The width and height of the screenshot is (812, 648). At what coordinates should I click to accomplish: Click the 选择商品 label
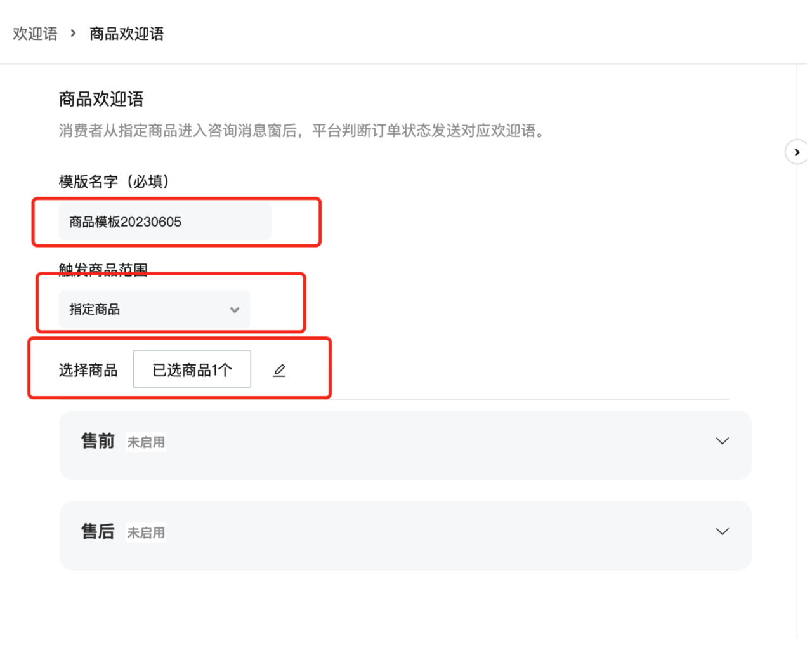click(88, 371)
